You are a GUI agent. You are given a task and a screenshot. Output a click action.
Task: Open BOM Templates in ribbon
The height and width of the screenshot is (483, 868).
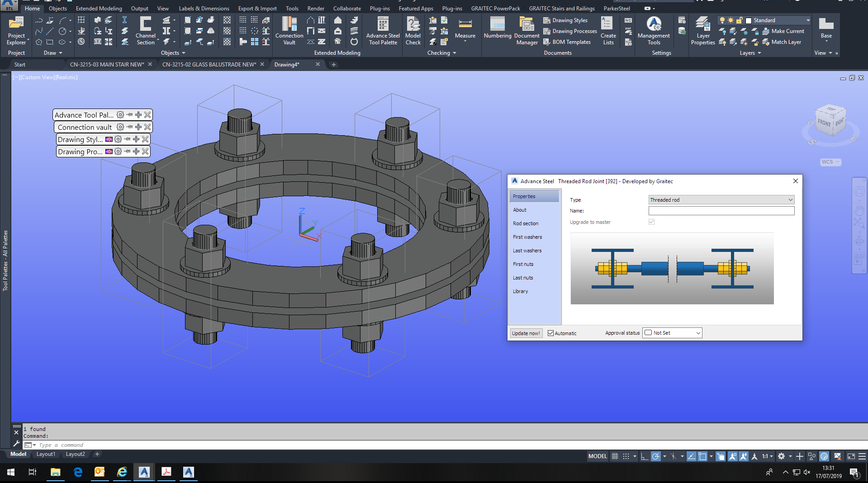pyautogui.click(x=567, y=42)
